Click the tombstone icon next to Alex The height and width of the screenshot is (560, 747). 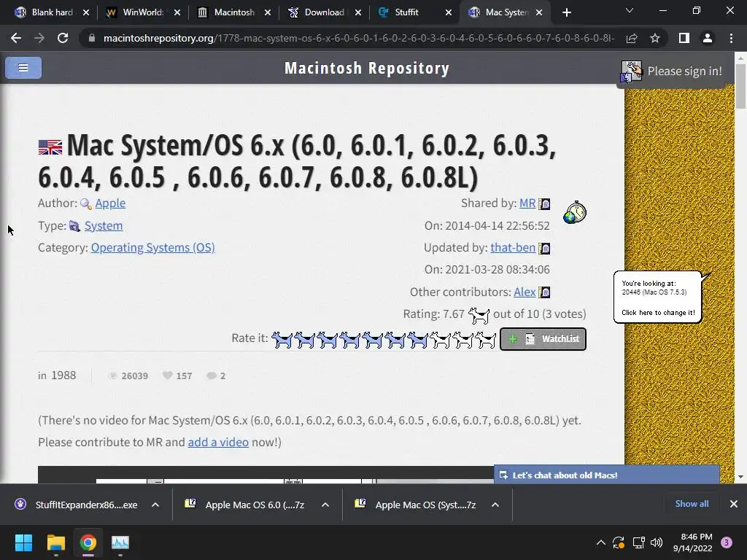click(544, 292)
